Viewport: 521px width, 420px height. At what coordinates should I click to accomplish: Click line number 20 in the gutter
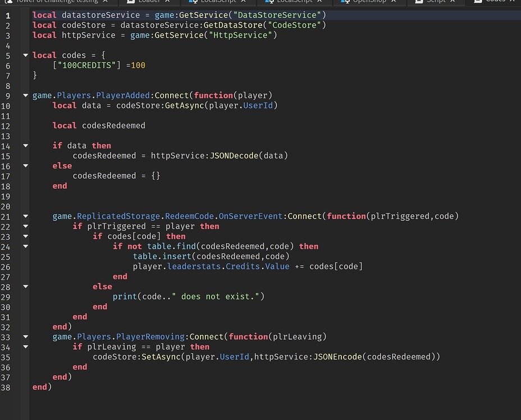[6, 207]
